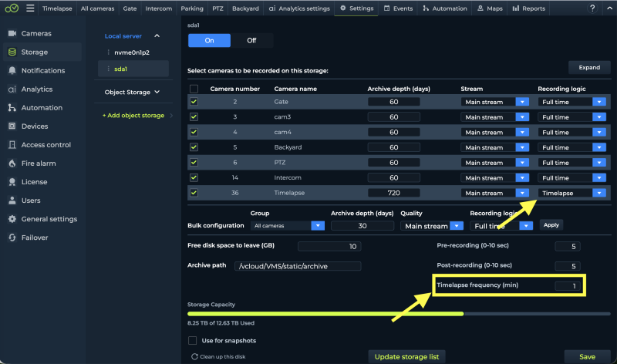The height and width of the screenshot is (364, 617).
Task: Edit the Timelapse frequency field
Action: pyautogui.click(x=568, y=285)
